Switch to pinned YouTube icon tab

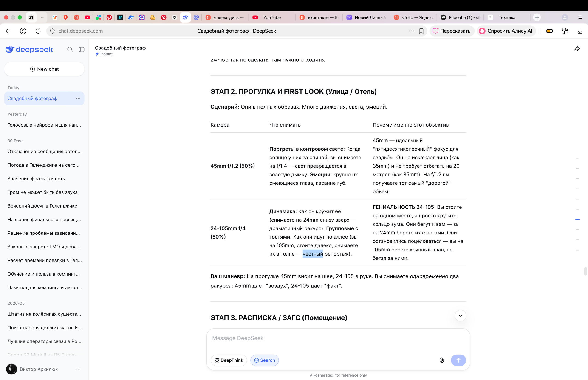click(x=87, y=17)
